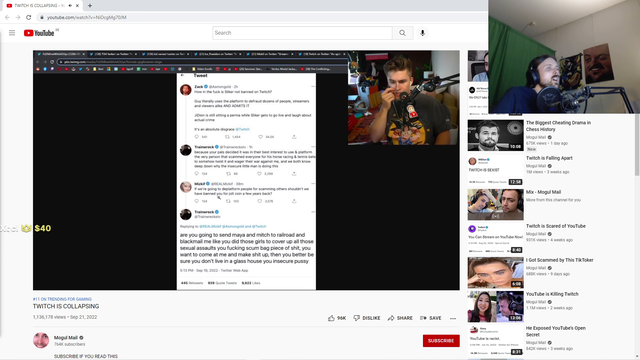Click the TWITCH IS COLLAPSING video title
Image resolution: width=640 pixels, height=360 pixels.
[66, 306]
